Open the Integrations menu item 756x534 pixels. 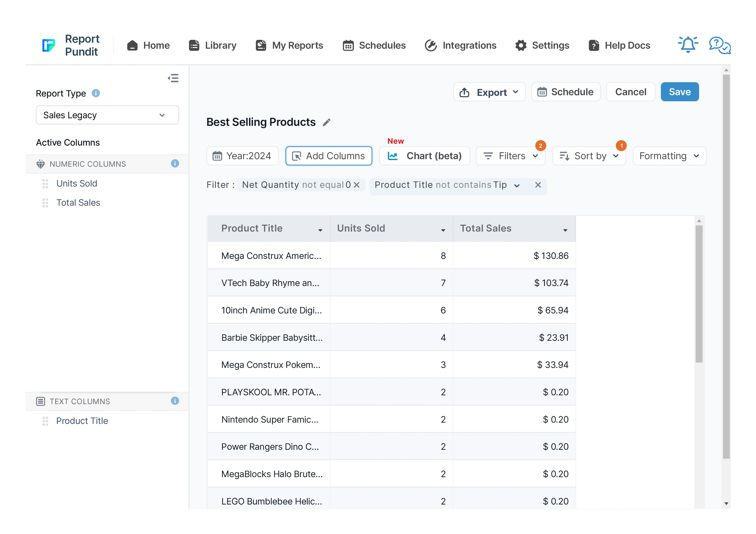coord(460,45)
